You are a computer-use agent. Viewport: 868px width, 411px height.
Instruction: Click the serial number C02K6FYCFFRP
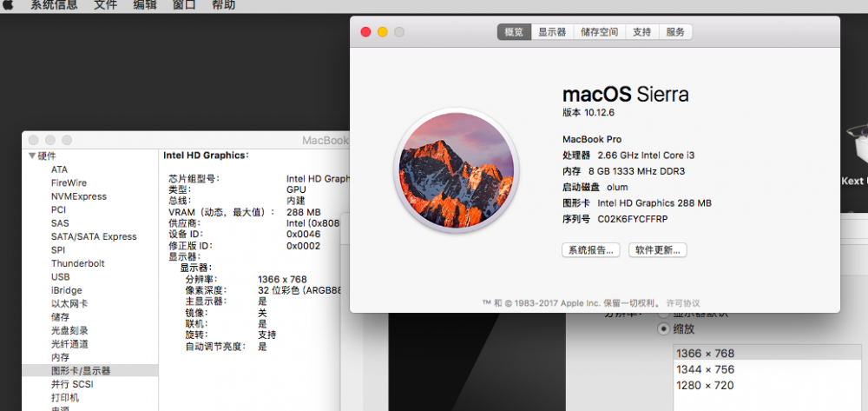(x=633, y=219)
